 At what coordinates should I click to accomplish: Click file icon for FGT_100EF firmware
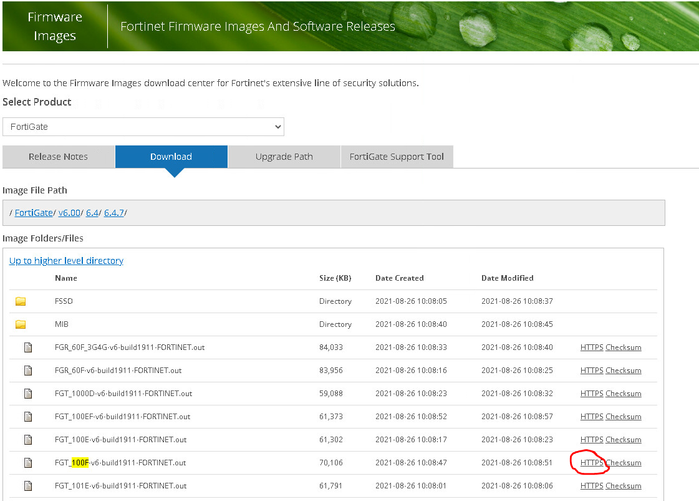pos(28,416)
